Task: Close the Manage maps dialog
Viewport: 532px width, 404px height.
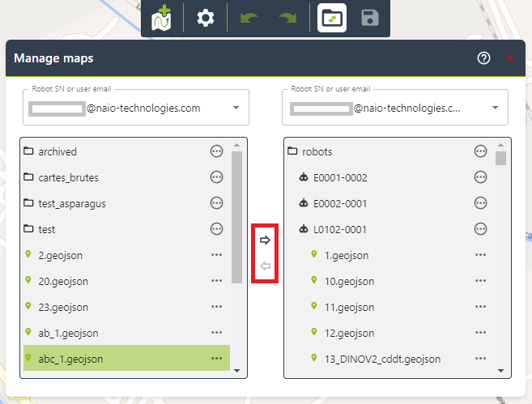Action: tap(509, 58)
